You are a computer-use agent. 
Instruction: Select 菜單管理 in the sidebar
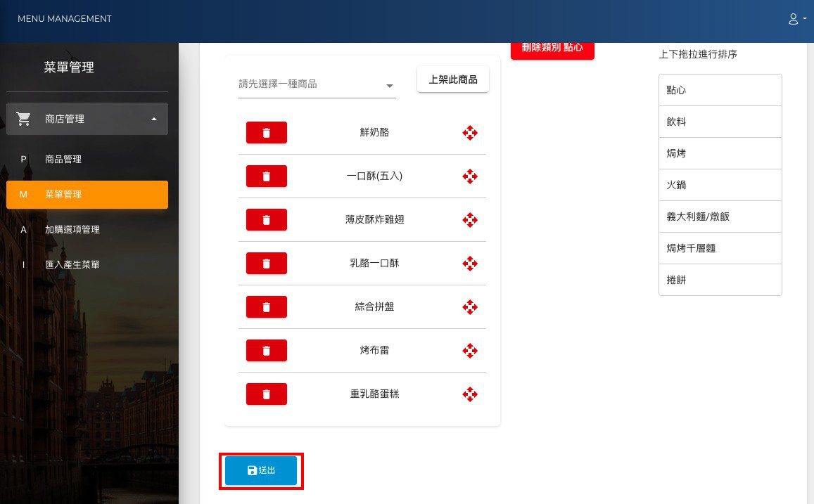(87, 195)
